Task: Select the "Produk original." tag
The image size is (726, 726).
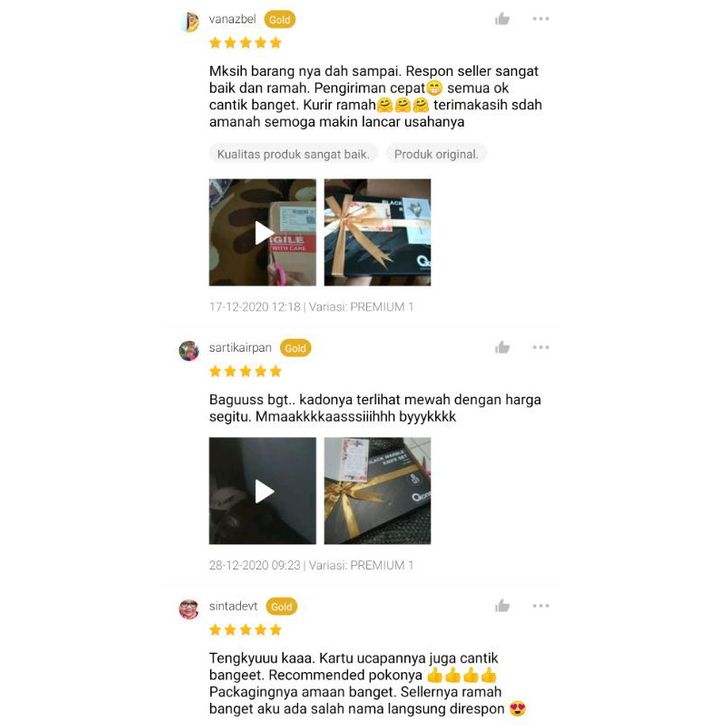Action: pos(436,154)
